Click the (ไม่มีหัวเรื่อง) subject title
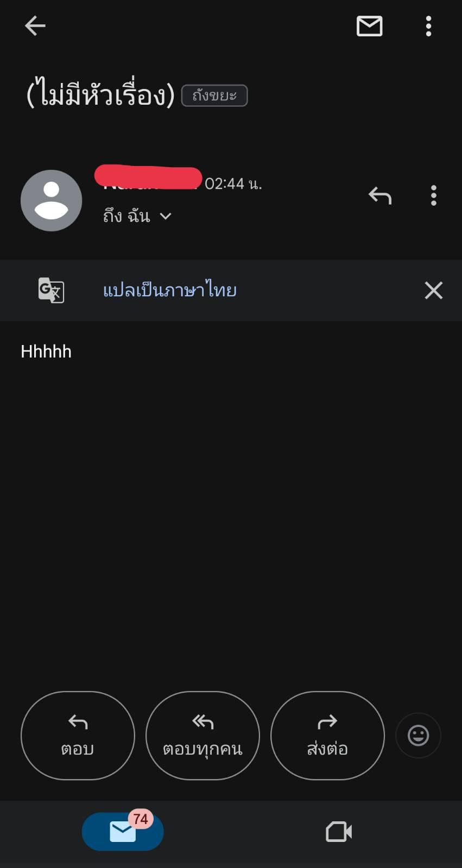Screen dimensions: 462x868 tap(100, 93)
